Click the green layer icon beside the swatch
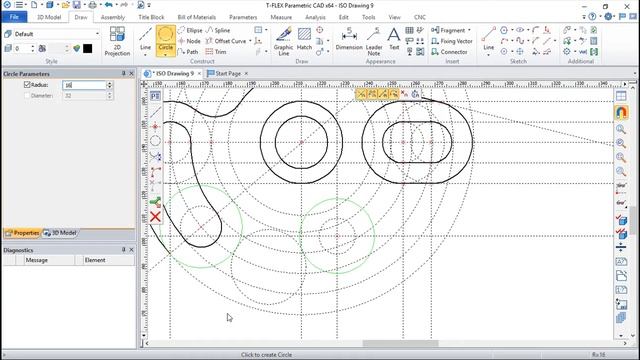 click(x=76, y=49)
